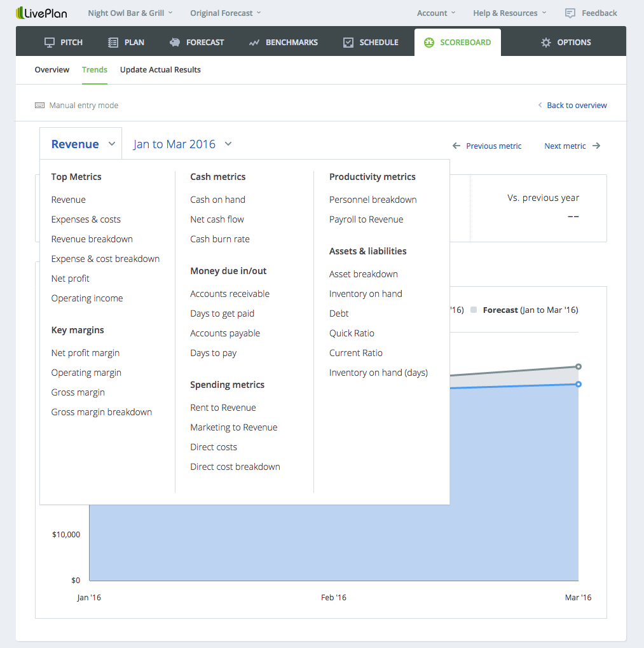Click the Feedback link
This screenshot has height=648, width=644.
[x=599, y=13]
